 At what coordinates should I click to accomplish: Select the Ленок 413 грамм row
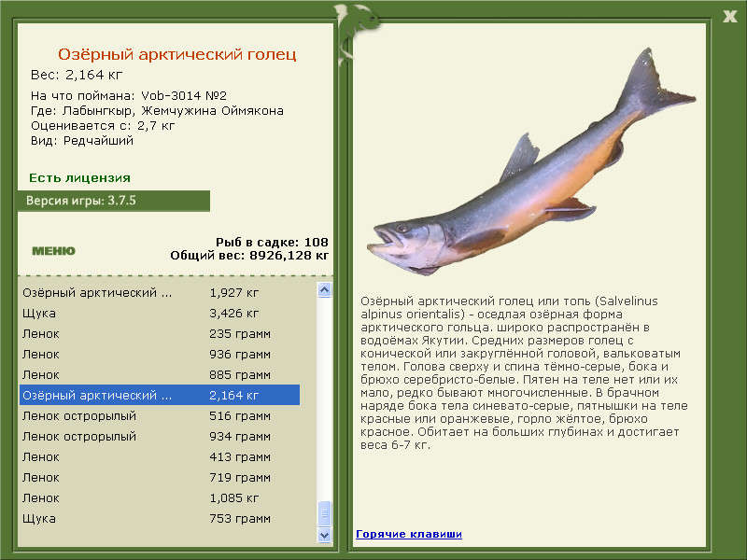tap(160, 456)
